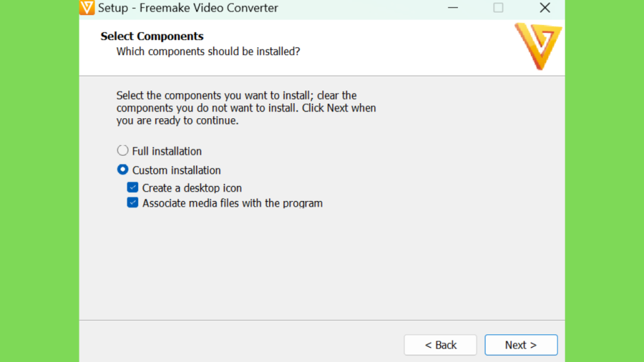This screenshot has height=362, width=644.
Task: Uncheck the Create a desktop icon checkbox
Action: [x=132, y=187]
